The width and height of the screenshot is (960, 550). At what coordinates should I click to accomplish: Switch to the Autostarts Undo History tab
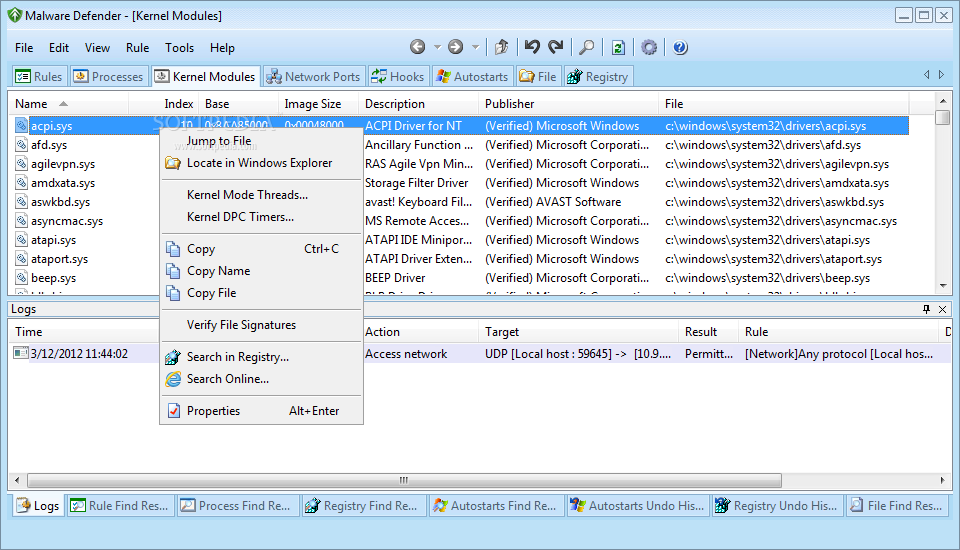point(637,505)
